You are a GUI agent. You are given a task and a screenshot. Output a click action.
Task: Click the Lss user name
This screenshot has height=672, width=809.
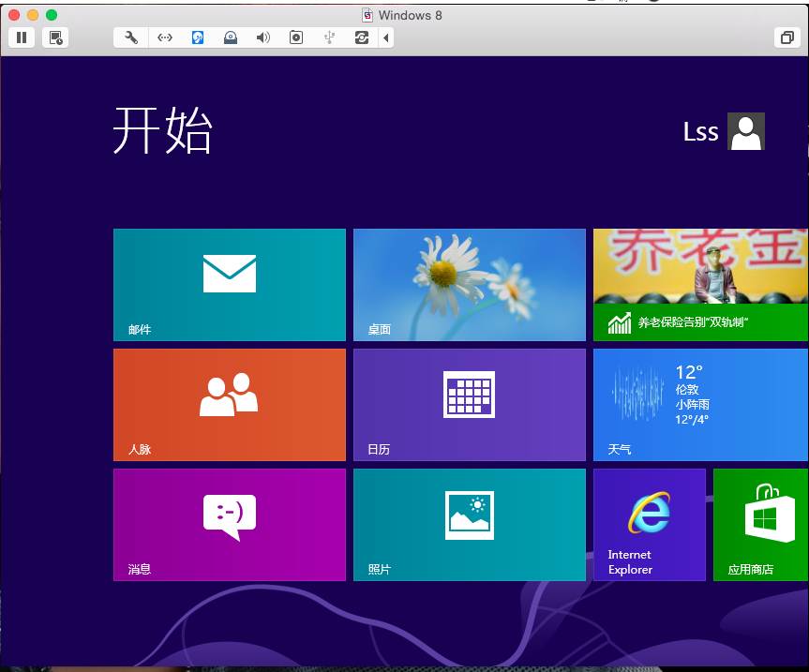700,132
